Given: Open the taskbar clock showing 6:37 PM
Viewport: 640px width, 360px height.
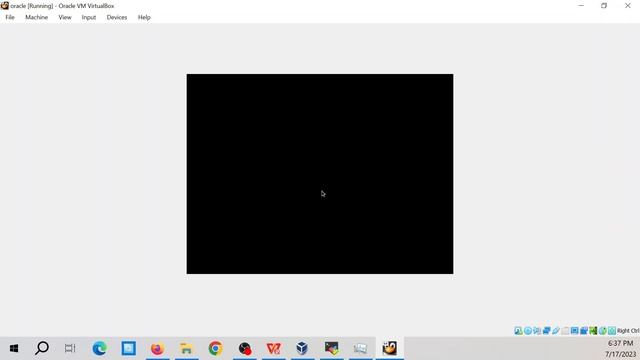Looking at the screenshot, I should coord(620,349).
